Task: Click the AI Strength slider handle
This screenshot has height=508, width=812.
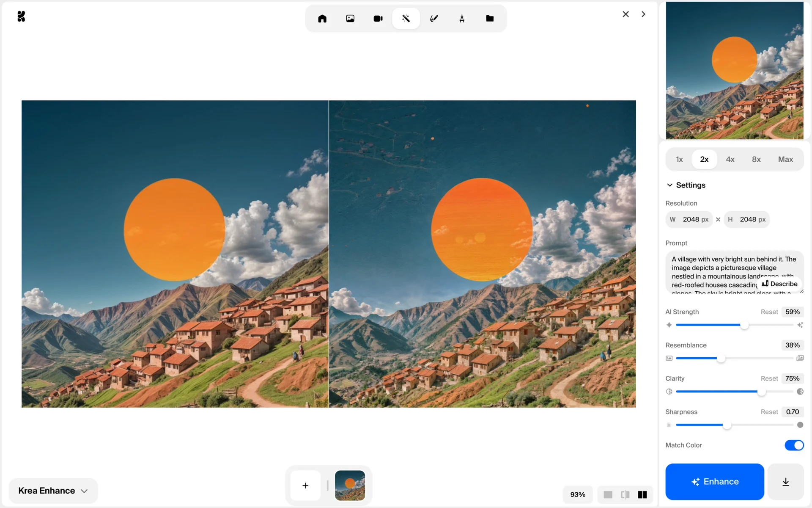Action: click(744, 325)
